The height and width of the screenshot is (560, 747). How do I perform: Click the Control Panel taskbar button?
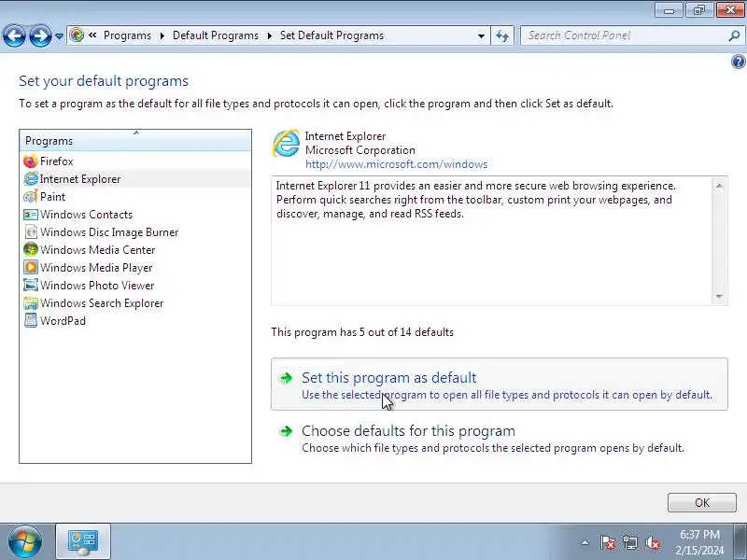(83, 542)
